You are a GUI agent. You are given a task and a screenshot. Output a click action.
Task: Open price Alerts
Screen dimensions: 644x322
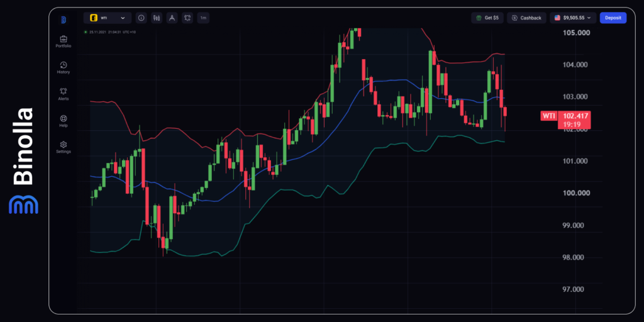click(64, 94)
